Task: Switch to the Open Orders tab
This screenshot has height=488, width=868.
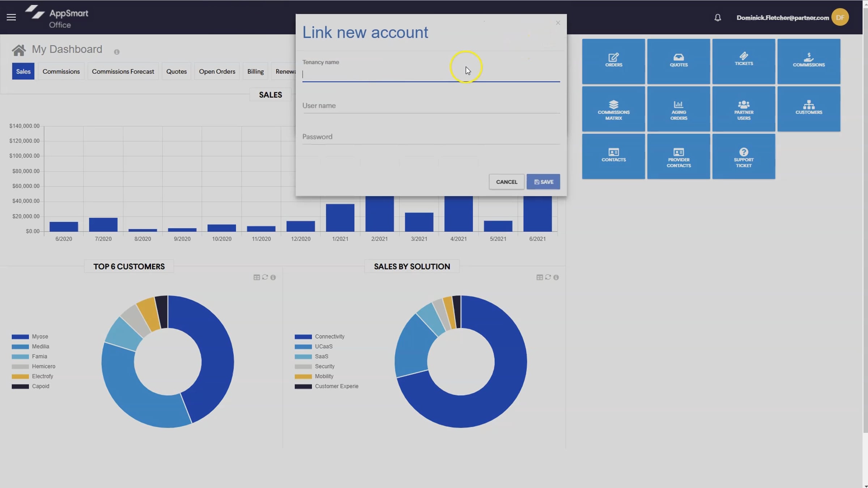Action: 217,71
